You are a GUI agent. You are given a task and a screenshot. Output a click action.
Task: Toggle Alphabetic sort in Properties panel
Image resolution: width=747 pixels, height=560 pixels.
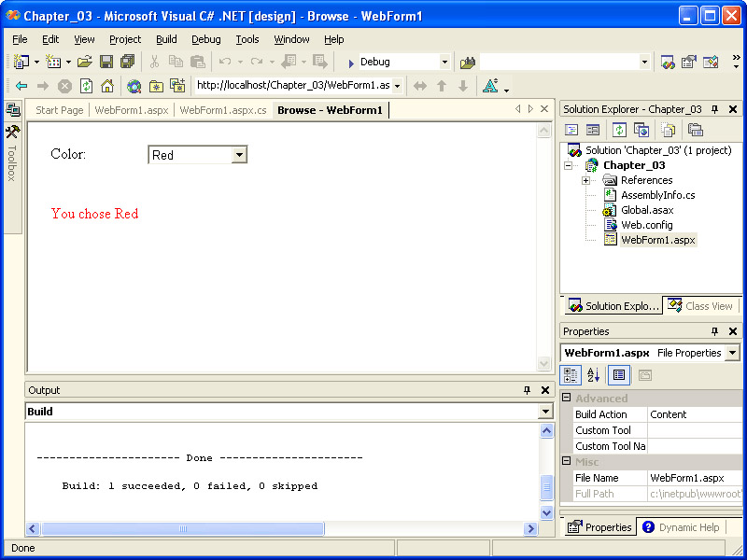click(x=593, y=375)
